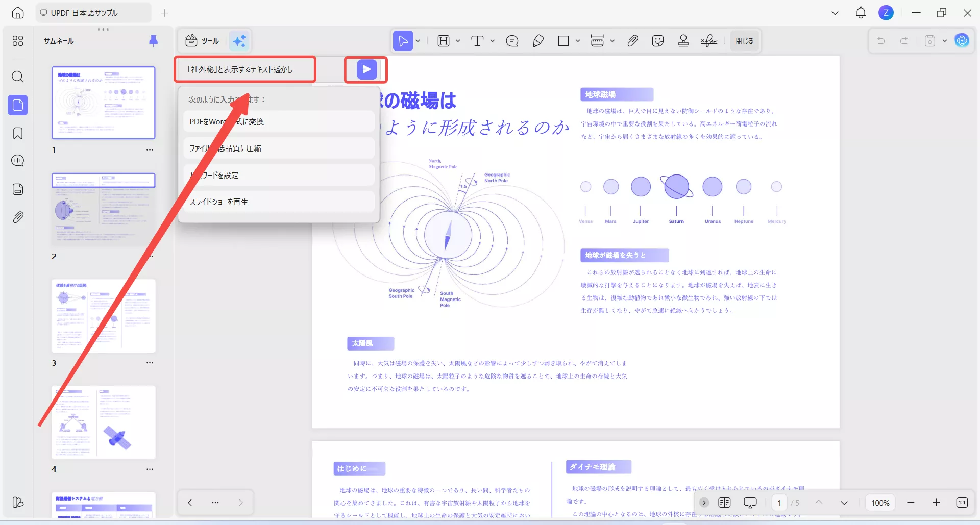Image resolution: width=980 pixels, height=525 pixels.
Task: Click the paperclip attachment tool
Action: (633, 41)
